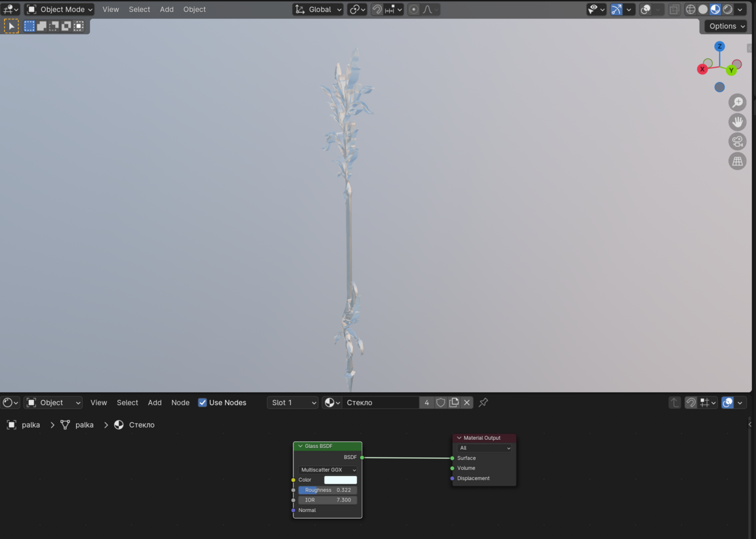
Task: Open the transform pivot point dropdown
Action: (357, 9)
